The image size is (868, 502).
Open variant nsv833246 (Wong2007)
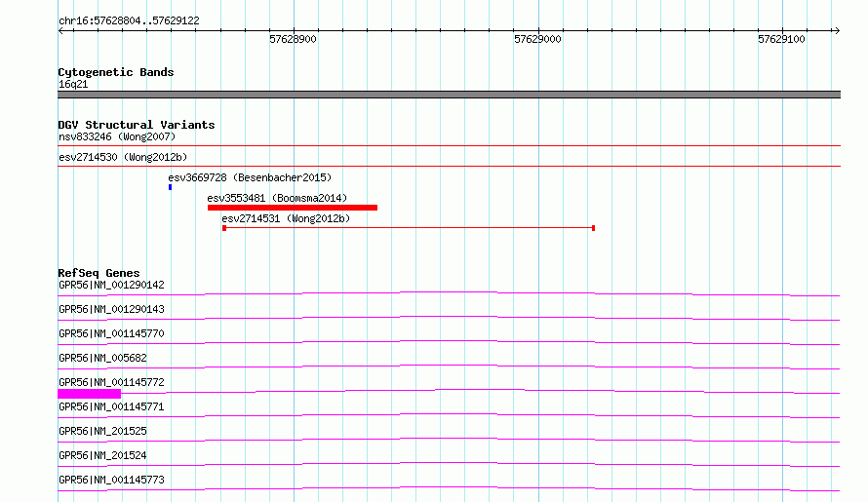pyautogui.click(x=117, y=136)
